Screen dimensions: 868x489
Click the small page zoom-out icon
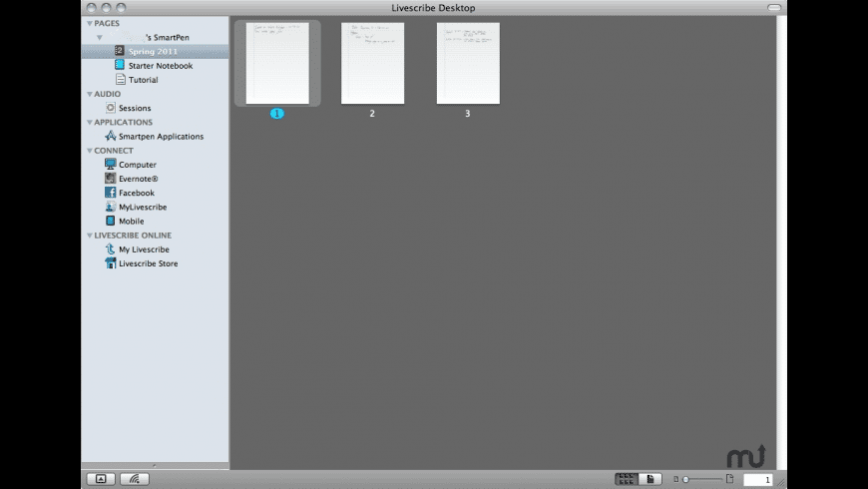click(x=675, y=479)
